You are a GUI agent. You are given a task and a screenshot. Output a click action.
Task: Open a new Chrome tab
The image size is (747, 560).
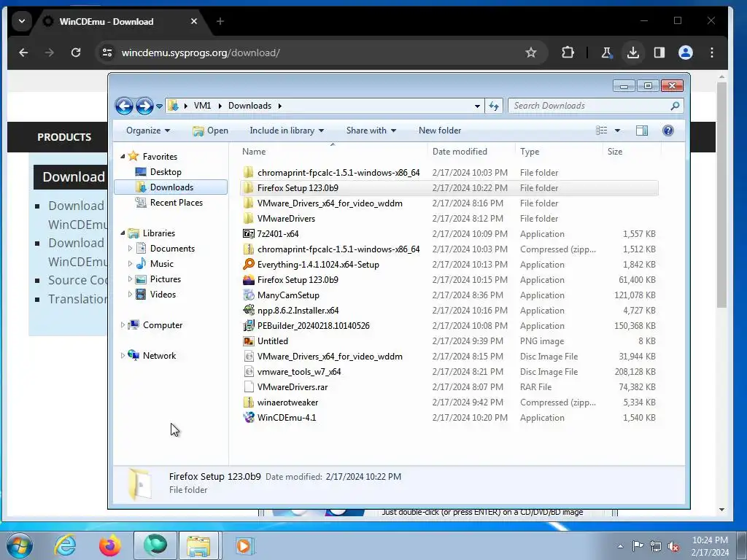[x=220, y=21]
